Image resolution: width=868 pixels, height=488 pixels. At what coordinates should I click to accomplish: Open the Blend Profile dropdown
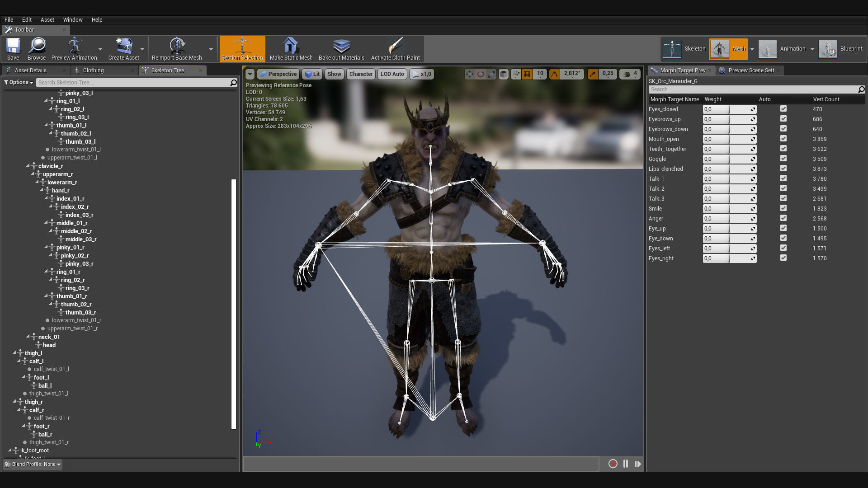coord(33,464)
